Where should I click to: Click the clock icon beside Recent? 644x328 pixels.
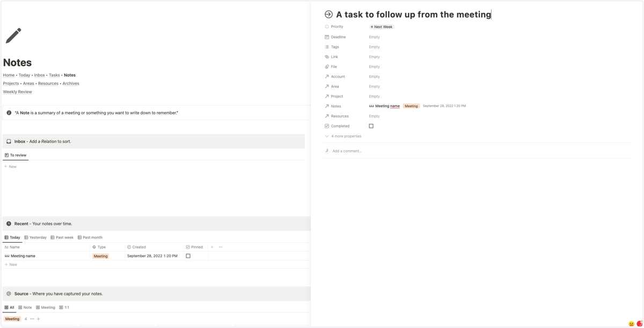coord(9,223)
